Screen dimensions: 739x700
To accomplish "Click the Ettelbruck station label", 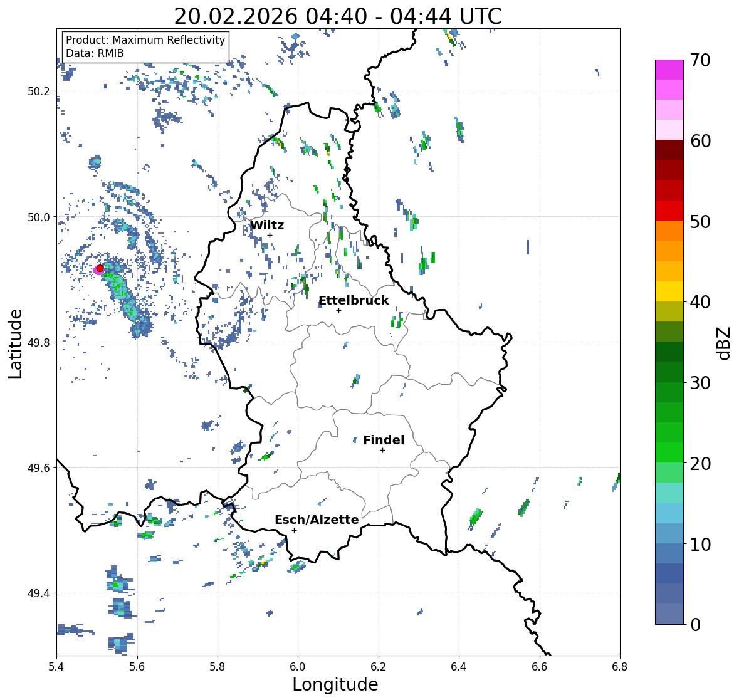I will point(354,300).
